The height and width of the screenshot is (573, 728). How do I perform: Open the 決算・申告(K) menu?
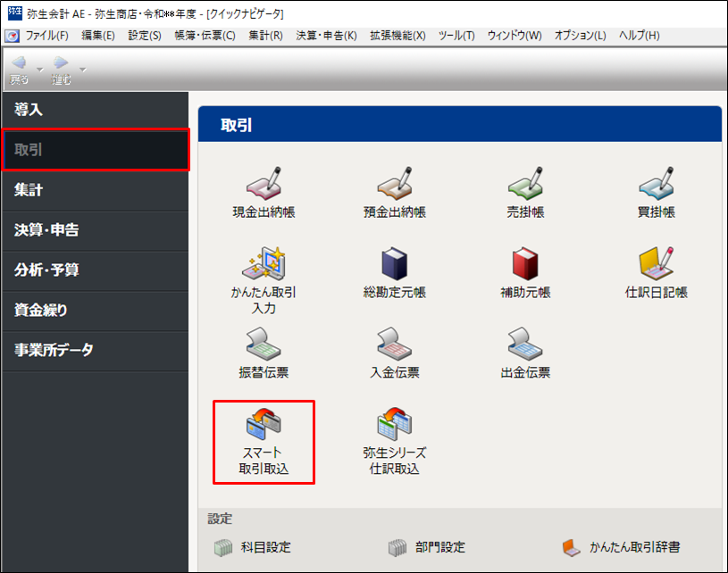326,36
